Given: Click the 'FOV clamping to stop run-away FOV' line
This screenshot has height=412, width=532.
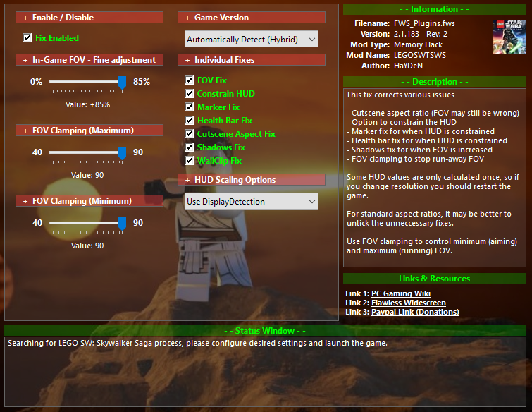Looking at the screenshot, I should coord(416,159).
